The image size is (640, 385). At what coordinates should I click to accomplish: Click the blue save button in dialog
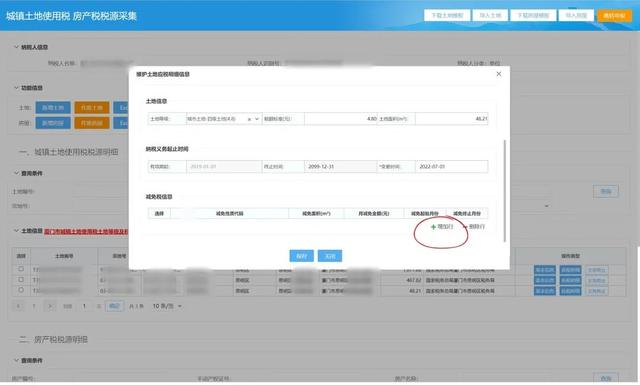[302, 256]
